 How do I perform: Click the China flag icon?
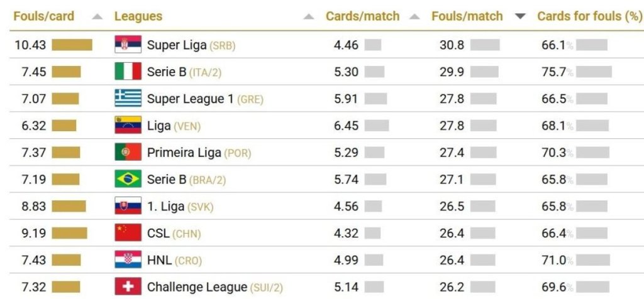pos(128,233)
